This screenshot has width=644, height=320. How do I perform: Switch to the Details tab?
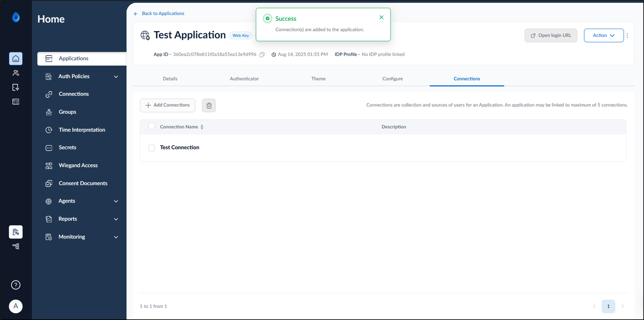tap(170, 79)
